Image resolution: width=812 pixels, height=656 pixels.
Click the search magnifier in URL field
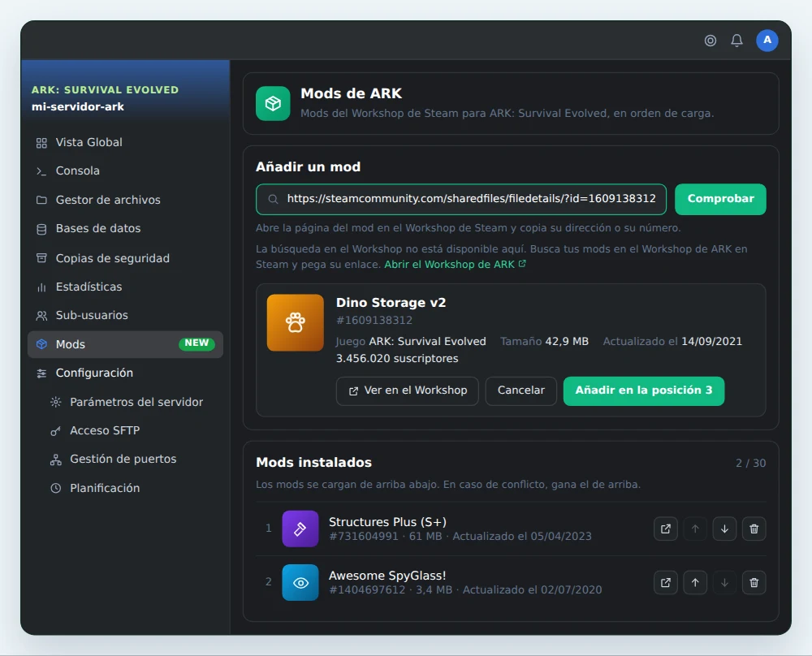coord(273,200)
